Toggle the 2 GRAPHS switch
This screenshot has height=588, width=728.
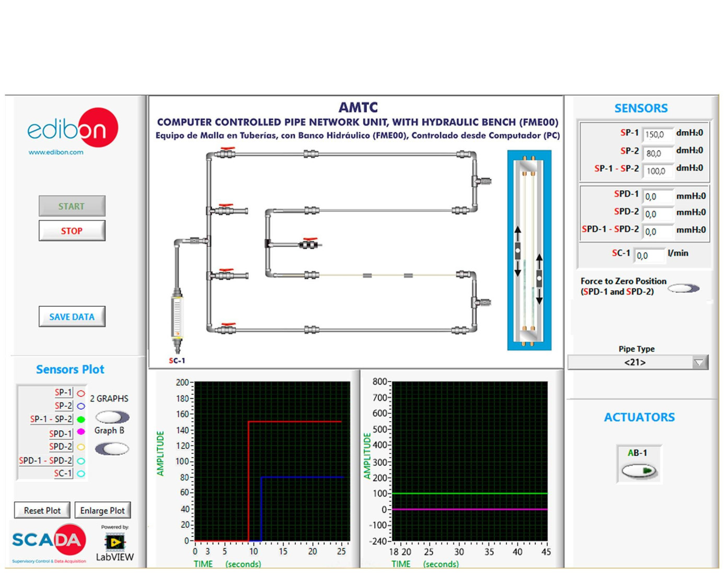[112, 417]
